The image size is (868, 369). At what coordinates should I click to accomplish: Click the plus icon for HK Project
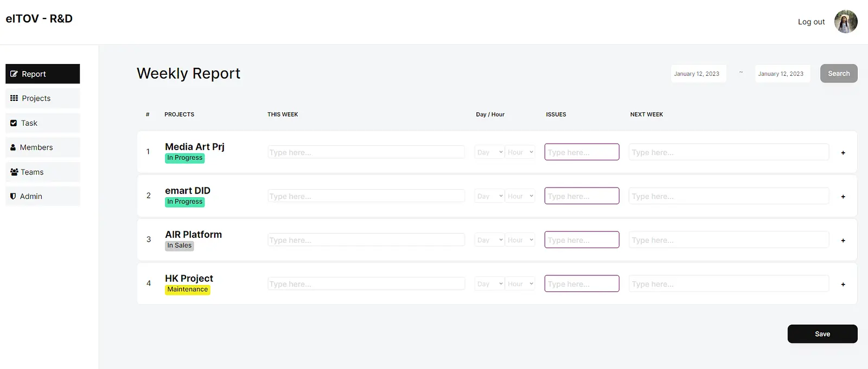pyautogui.click(x=843, y=284)
